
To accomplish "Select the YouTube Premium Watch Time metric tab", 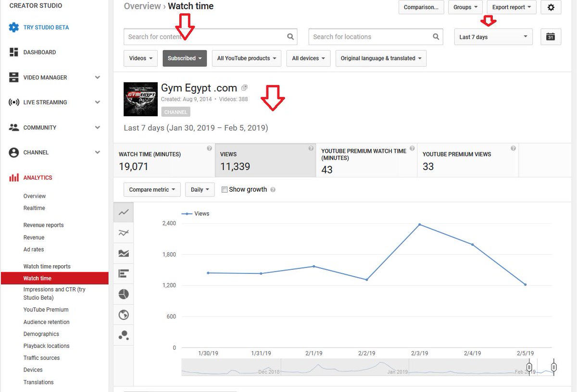I will [366, 160].
